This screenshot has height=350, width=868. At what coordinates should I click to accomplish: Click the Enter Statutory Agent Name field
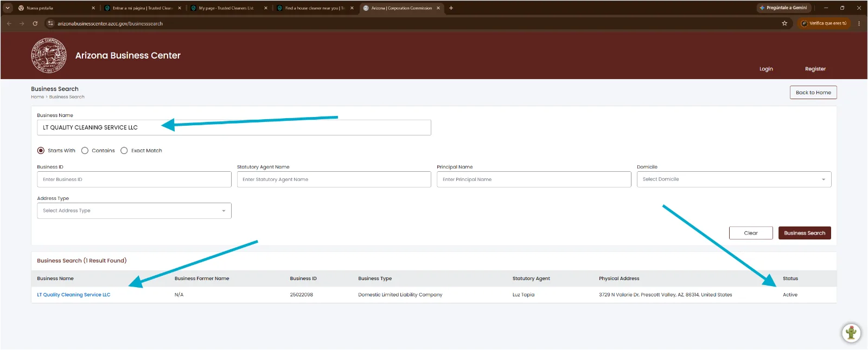334,179
